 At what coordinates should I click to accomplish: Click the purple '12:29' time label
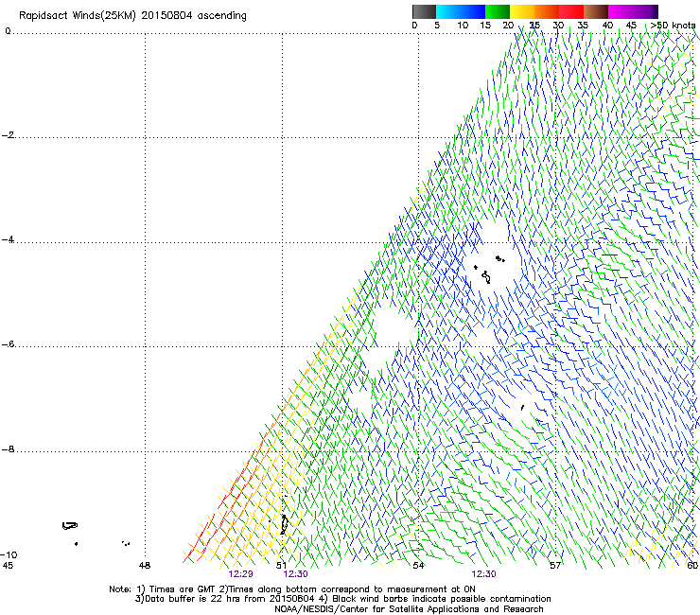point(240,574)
